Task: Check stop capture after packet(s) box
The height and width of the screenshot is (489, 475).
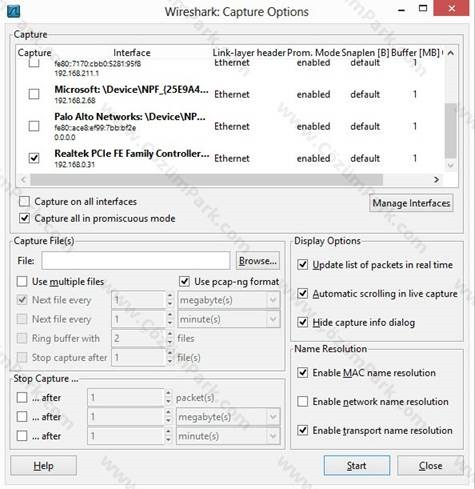Action: coord(22,397)
